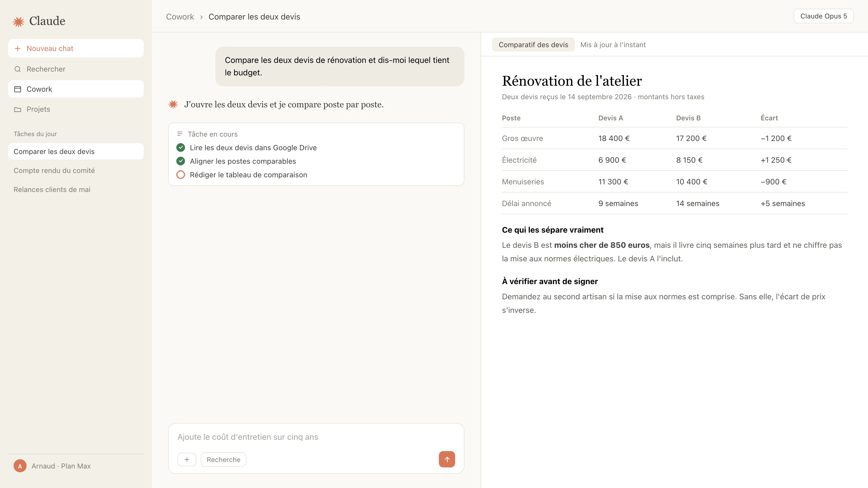The image size is (868, 488).
Task: Click the Tâche en cours header
Action: 213,134
